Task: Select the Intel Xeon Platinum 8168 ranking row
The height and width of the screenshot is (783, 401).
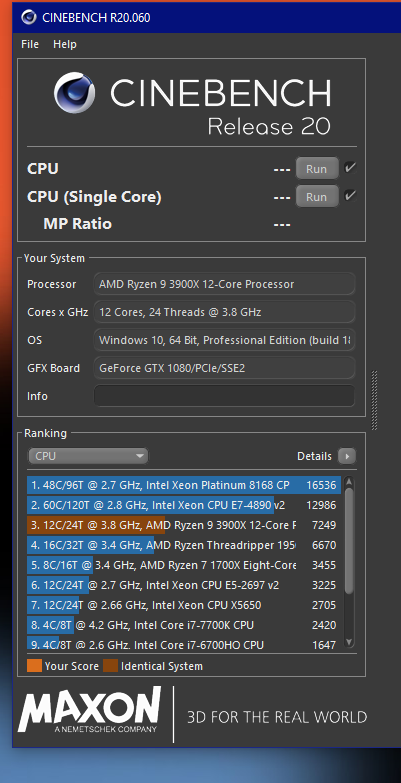Action: point(184,485)
